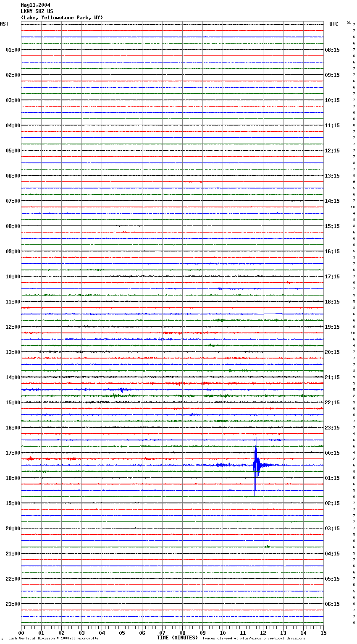Image resolution: width=357 pixels, height=644 pixels.
Task: Select the 15:00 MST hour label
Action: 13,403
